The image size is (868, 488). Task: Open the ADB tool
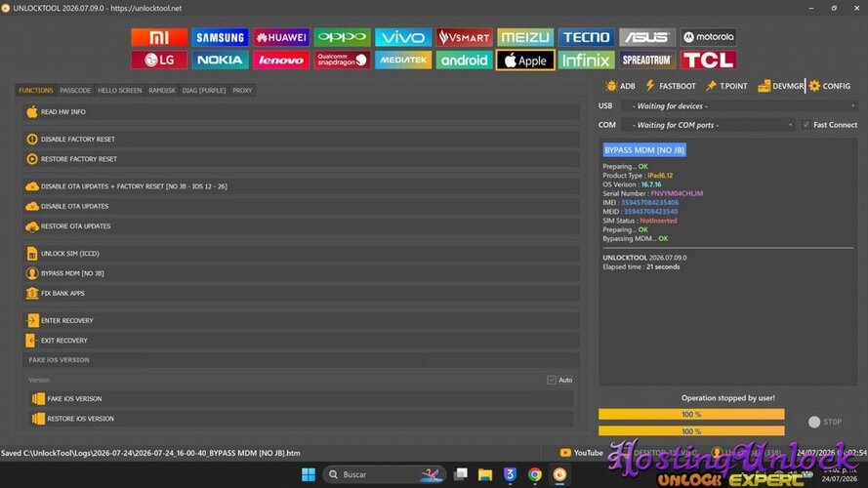click(x=621, y=86)
